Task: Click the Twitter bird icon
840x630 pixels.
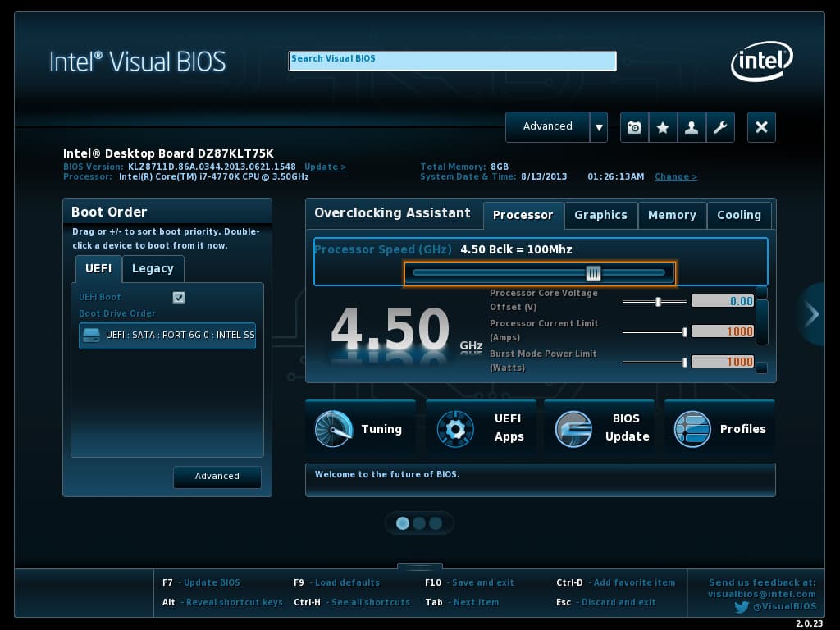Action: pyautogui.click(x=742, y=607)
